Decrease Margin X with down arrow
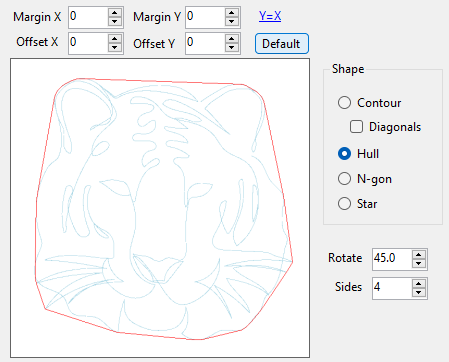The image size is (449, 362). tap(115, 21)
